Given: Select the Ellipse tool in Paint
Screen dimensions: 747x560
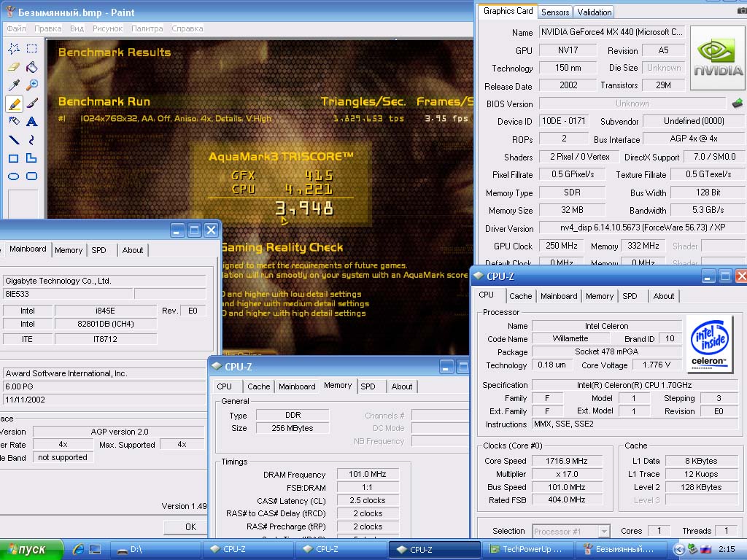Looking at the screenshot, I should pos(14,176).
